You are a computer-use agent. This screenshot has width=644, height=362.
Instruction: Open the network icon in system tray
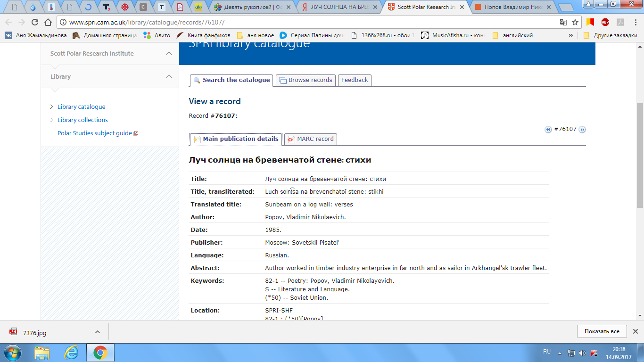(x=571, y=353)
